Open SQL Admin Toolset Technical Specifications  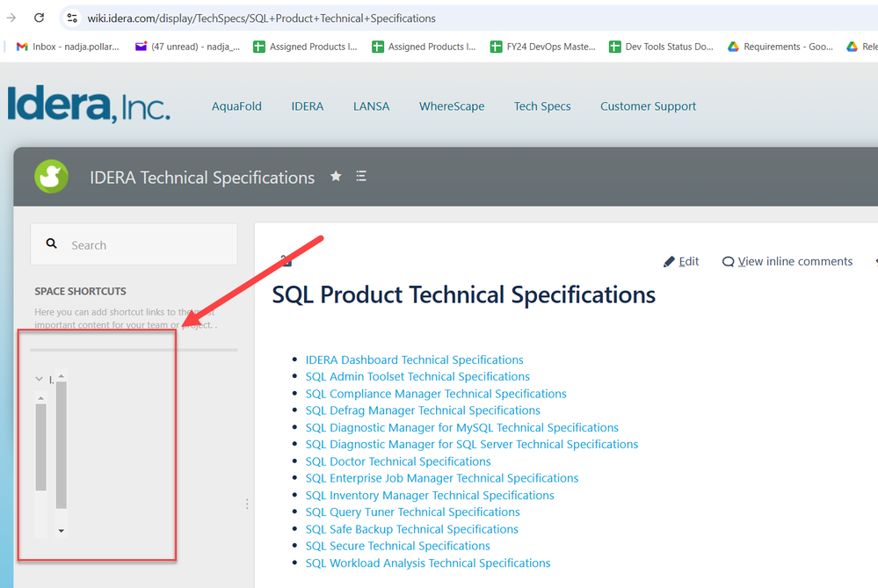(417, 376)
